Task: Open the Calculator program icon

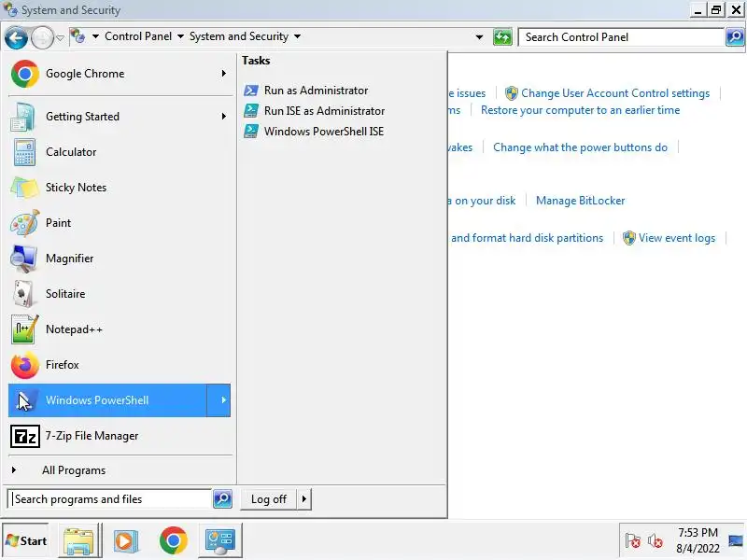Action: tap(24, 152)
